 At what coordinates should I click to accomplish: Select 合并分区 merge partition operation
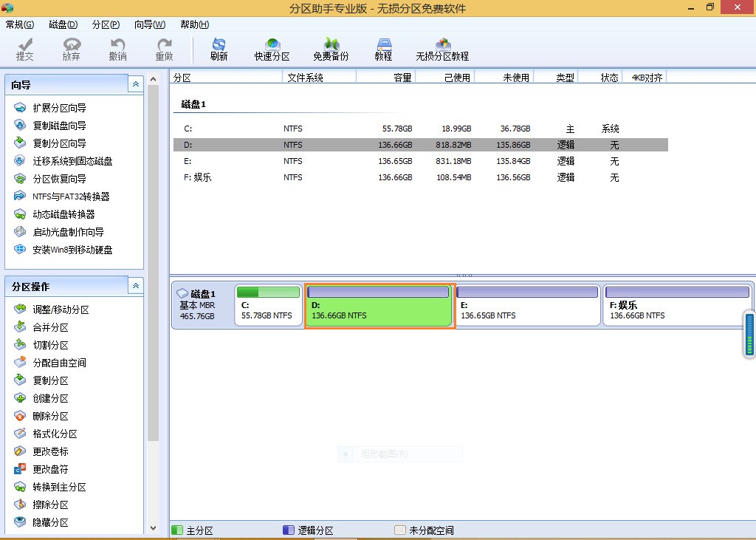click(50, 327)
